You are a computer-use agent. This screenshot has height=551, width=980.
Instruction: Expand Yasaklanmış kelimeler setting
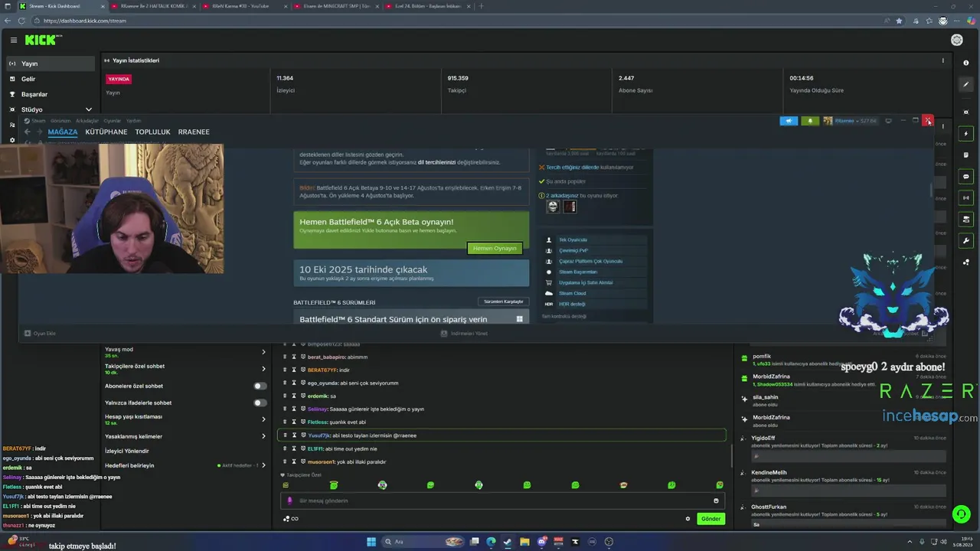pos(263,436)
